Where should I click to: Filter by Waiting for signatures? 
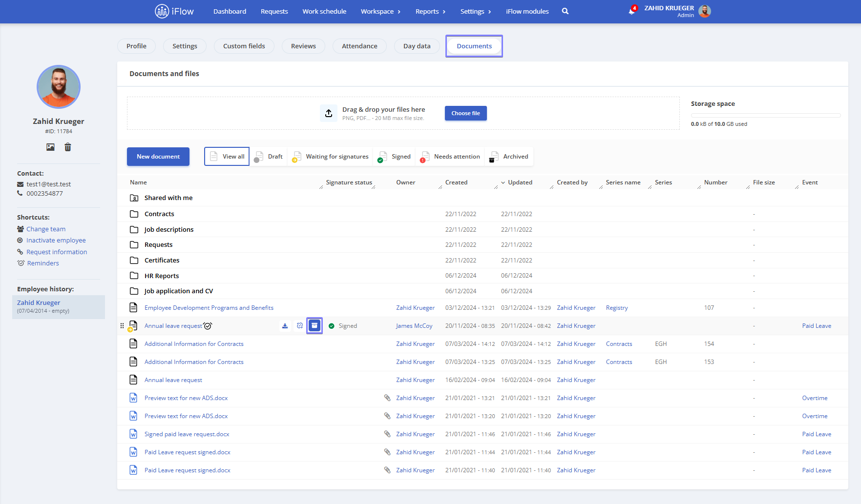330,157
